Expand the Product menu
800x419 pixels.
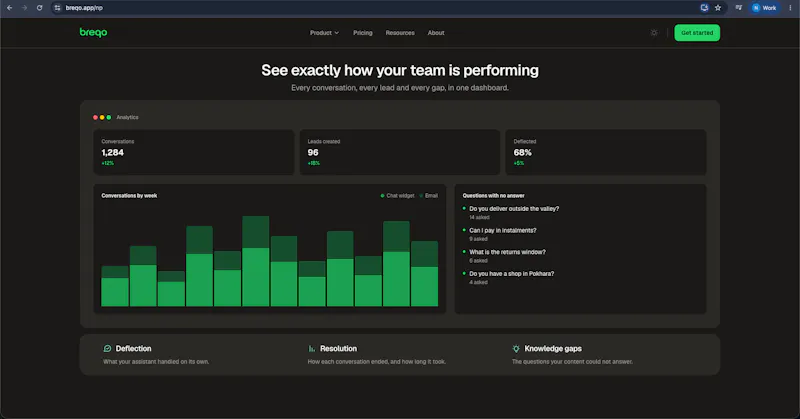click(x=324, y=33)
